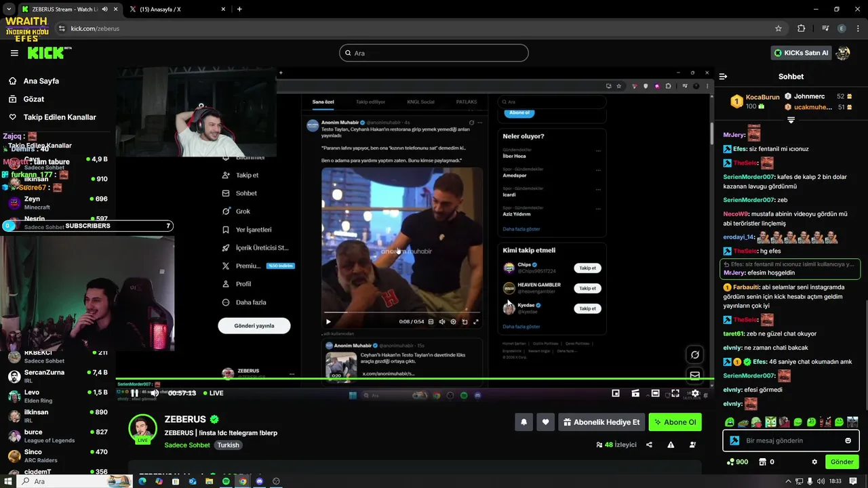Open the Chrome three-dot menu
This screenshot has width=868, height=488.
point(858,28)
